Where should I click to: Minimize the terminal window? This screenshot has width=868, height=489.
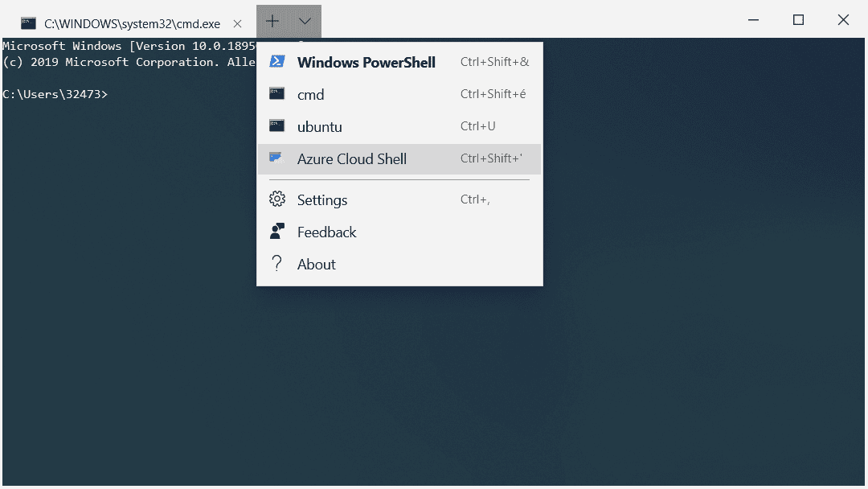point(753,20)
